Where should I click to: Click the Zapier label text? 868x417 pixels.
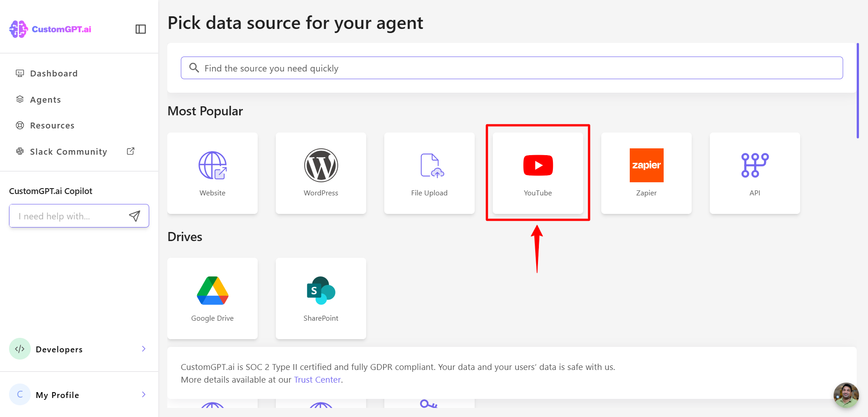[x=646, y=193]
